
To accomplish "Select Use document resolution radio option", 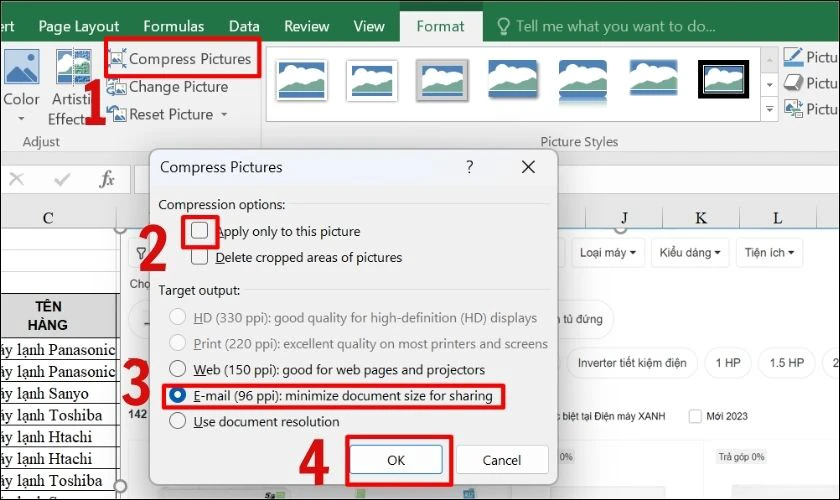I will [x=177, y=421].
